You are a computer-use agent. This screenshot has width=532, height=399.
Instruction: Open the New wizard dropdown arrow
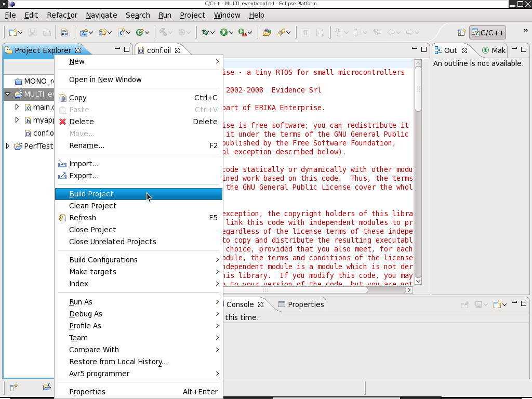pos(20,33)
